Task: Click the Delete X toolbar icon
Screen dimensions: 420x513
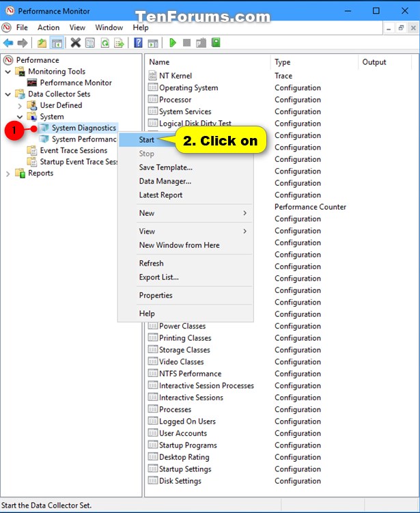Action: coord(76,43)
